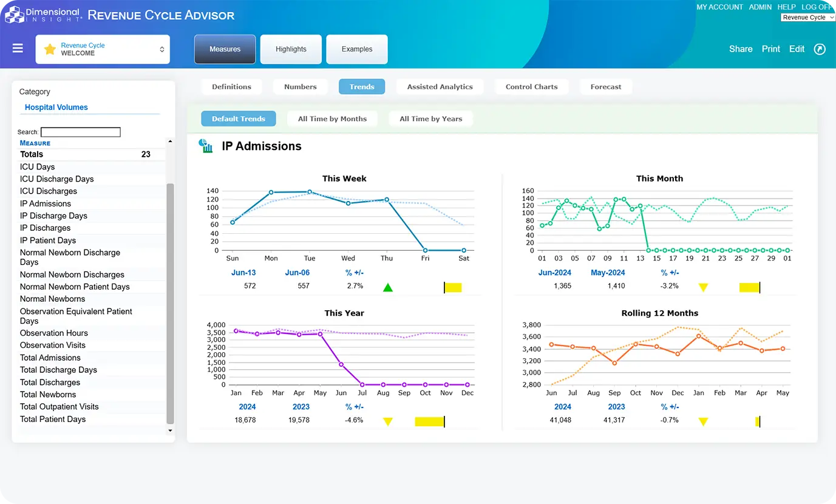Open the Assisted Analytics tab
The height and width of the screenshot is (504, 836).
coord(440,87)
